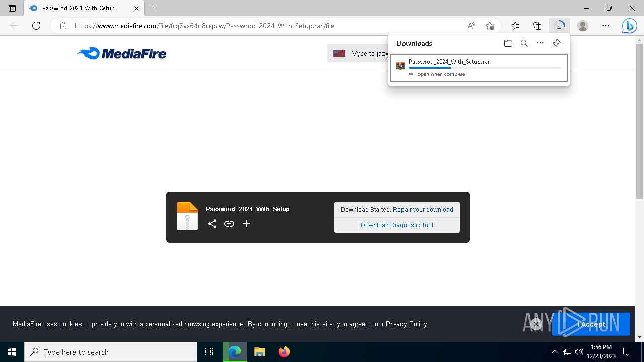Select the Passwrod_2024_With_Setup browser tab
The image size is (644, 362).
85,8
